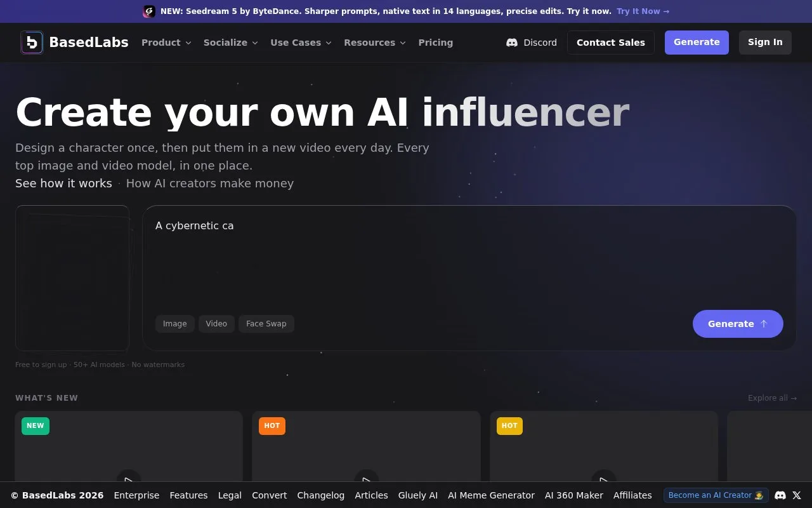This screenshot has width=812, height=508.
Task: Click the play icon on the NEW card
Action: [129, 481]
